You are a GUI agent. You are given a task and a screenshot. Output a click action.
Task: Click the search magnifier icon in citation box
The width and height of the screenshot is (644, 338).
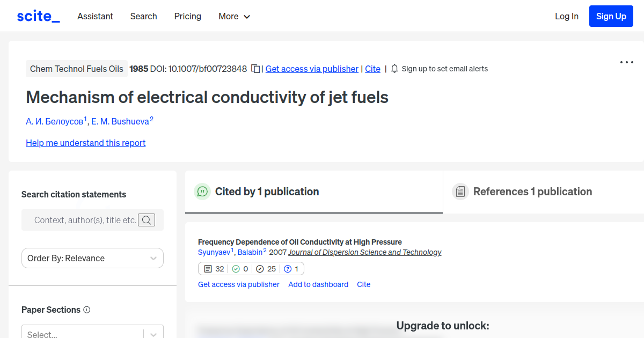pos(147,220)
